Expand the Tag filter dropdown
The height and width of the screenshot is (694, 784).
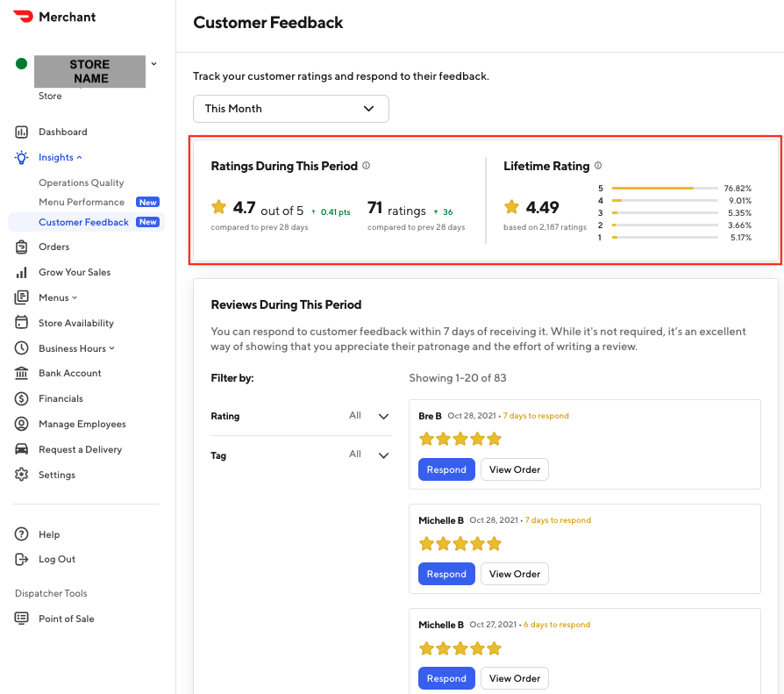point(383,455)
